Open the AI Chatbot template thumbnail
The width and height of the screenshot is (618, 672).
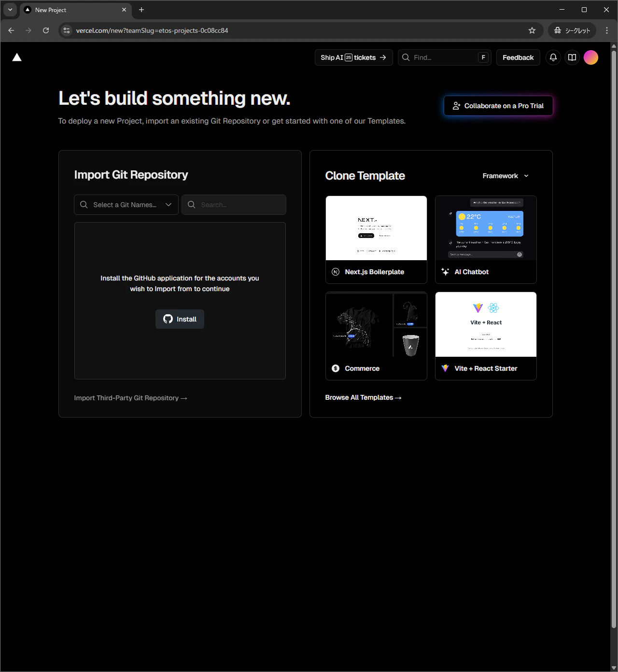tap(486, 228)
